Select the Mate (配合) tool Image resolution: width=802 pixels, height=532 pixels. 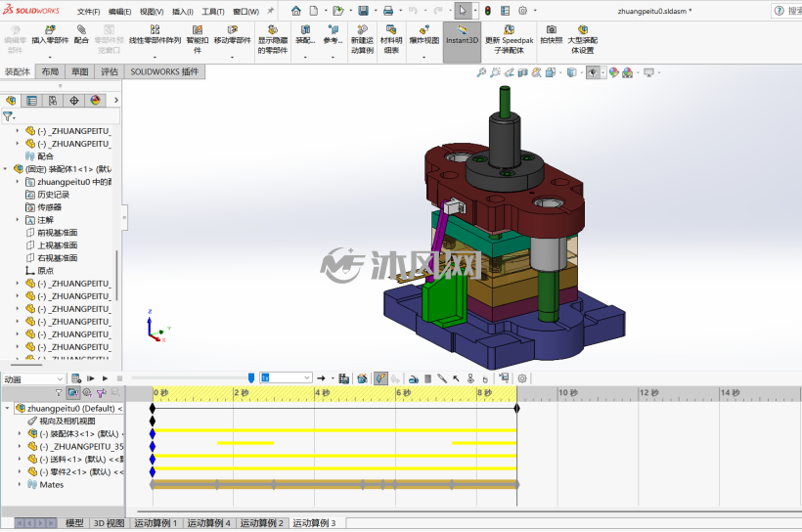click(x=81, y=34)
